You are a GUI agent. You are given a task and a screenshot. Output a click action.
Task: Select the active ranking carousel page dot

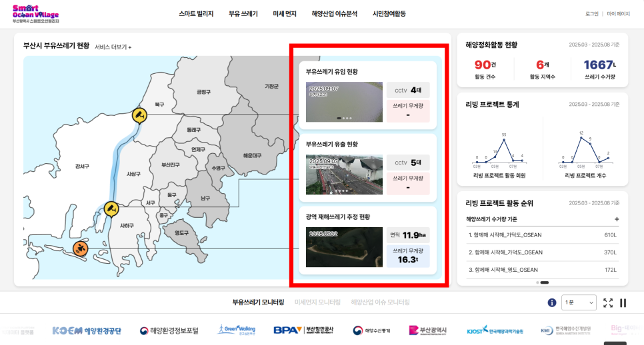[545, 282]
